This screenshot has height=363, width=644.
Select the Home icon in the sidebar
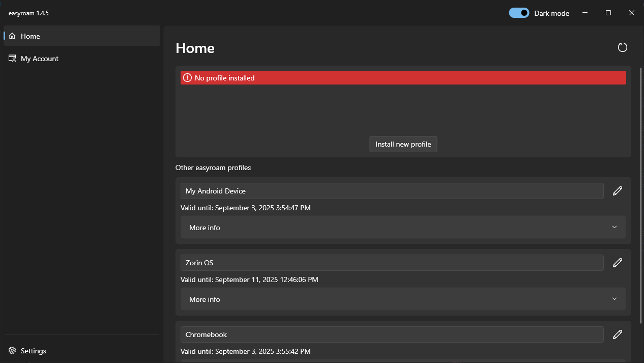(x=12, y=36)
